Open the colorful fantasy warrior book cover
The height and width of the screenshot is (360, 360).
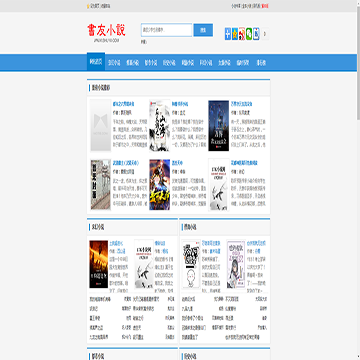pos(160,185)
